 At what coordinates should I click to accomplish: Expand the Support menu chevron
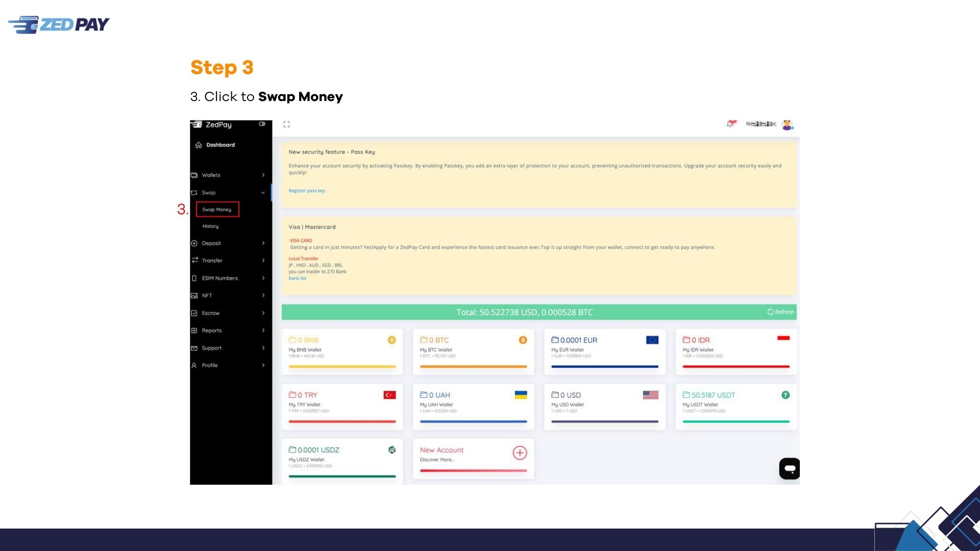(263, 348)
